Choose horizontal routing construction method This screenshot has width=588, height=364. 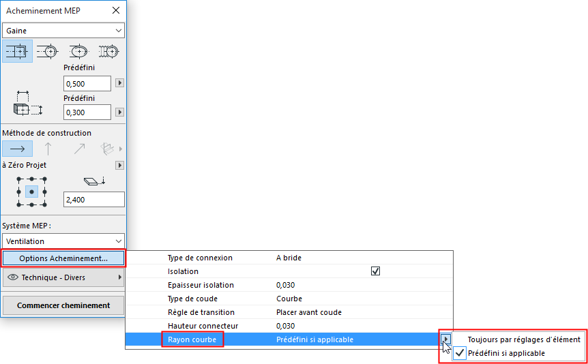[x=17, y=149]
